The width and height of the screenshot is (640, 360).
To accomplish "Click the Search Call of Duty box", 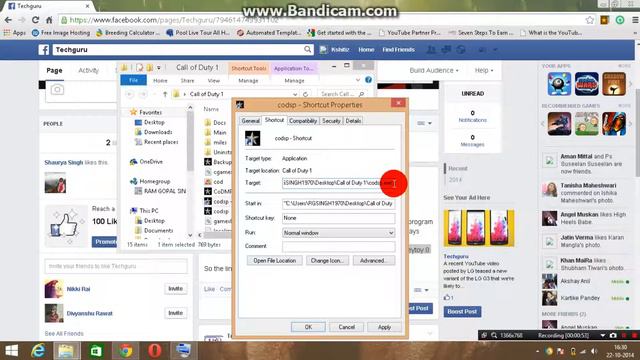I will [342, 94].
